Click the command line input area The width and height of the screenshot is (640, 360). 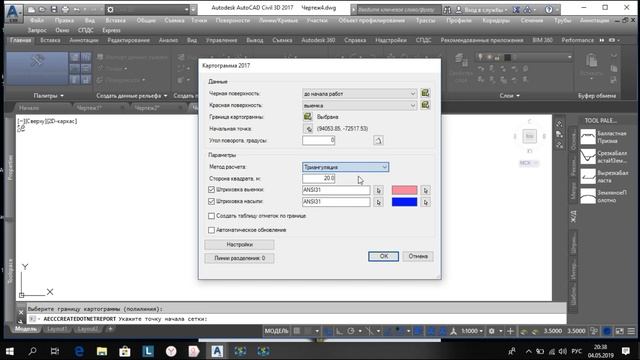296,319
